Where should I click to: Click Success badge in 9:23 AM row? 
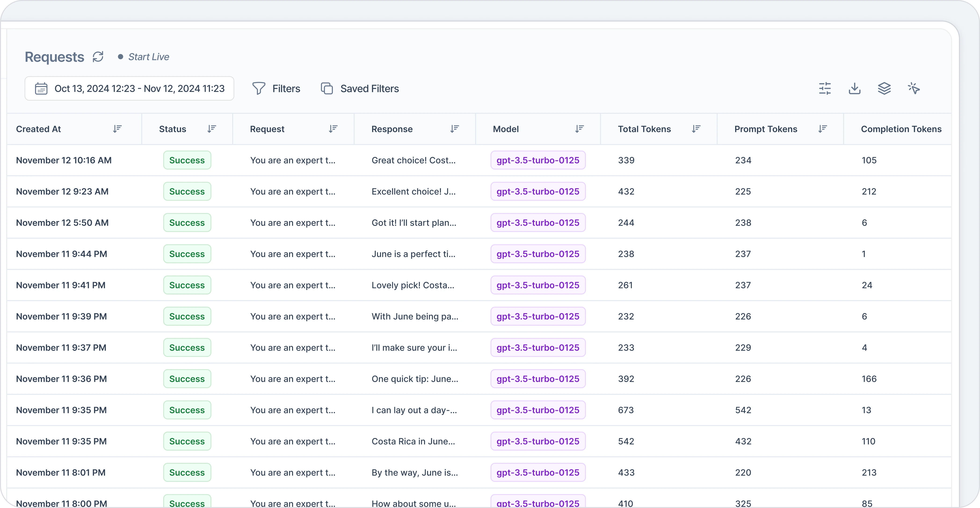pyautogui.click(x=187, y=191)
